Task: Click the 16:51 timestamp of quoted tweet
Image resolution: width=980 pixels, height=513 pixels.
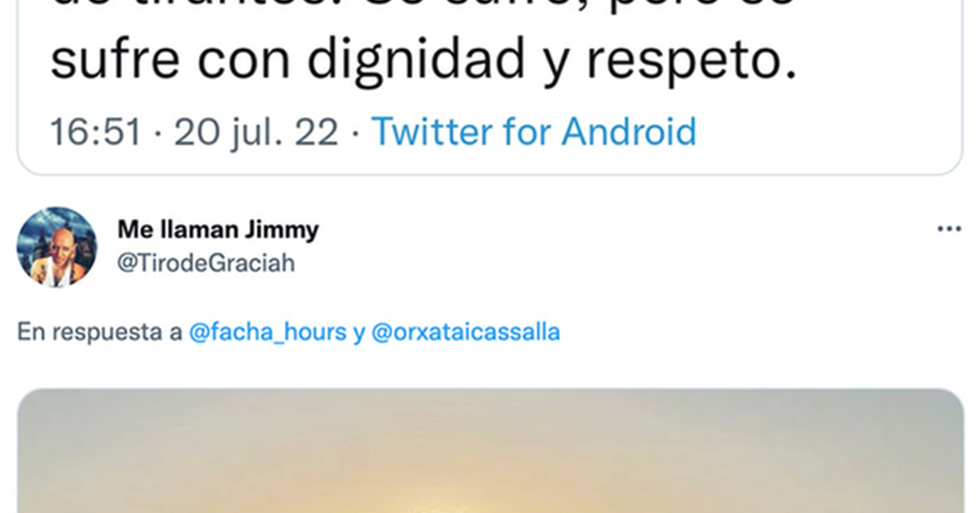Action: click(95, 132)
